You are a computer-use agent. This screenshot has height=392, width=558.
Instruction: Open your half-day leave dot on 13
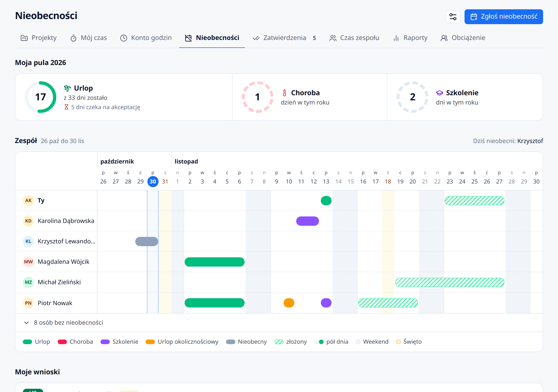tap(326, 201)
